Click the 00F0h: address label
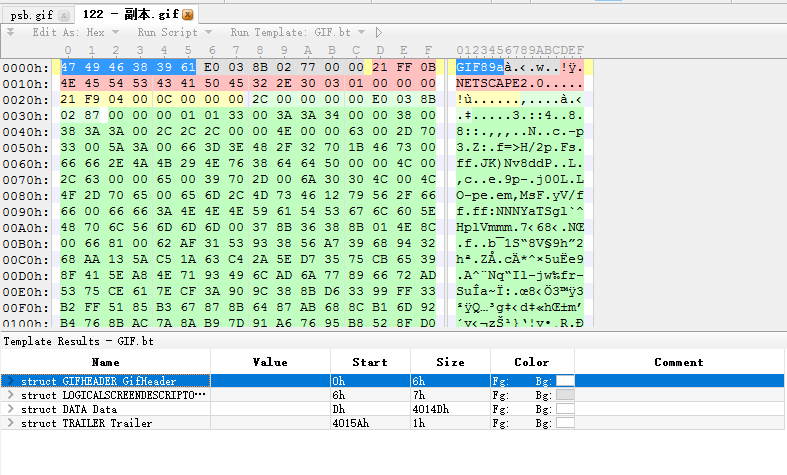 click(x=26, y=308)
